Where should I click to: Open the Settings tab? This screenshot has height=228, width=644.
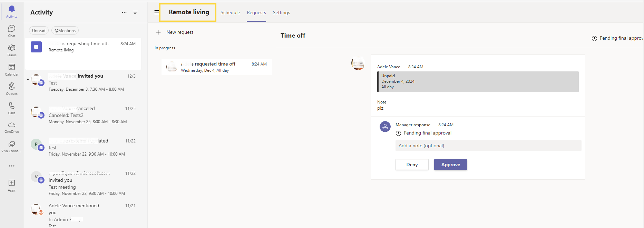281,12
